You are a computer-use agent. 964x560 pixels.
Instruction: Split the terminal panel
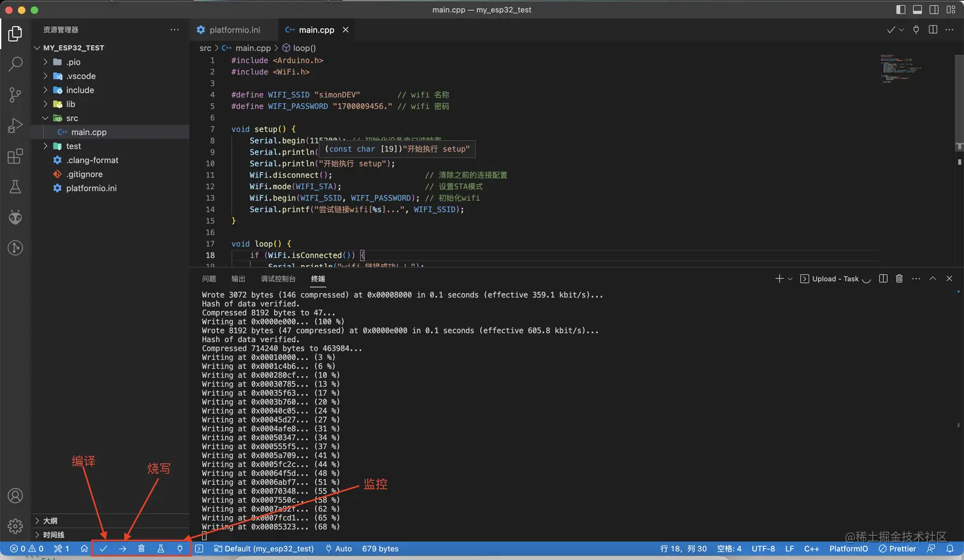coord(883,278)
